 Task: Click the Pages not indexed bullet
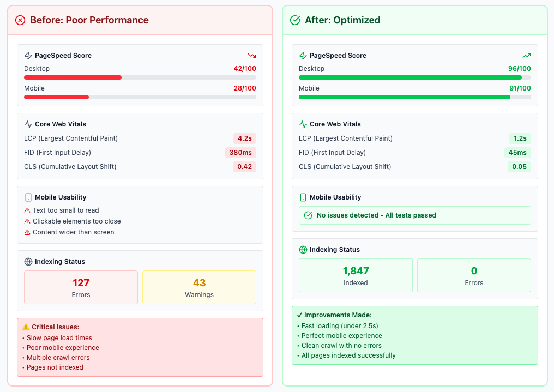tap(55, 367)
